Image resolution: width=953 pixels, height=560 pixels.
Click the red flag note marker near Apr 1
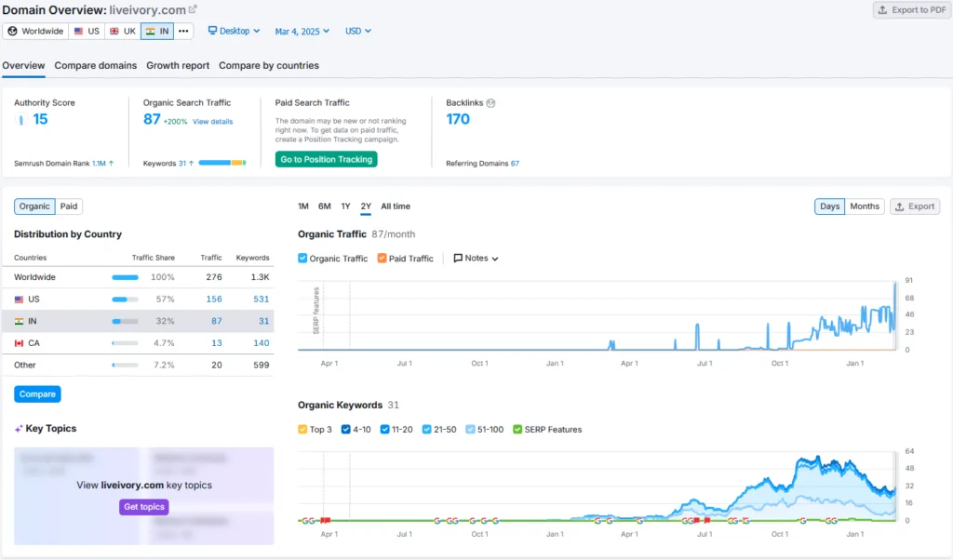point(326,521)
